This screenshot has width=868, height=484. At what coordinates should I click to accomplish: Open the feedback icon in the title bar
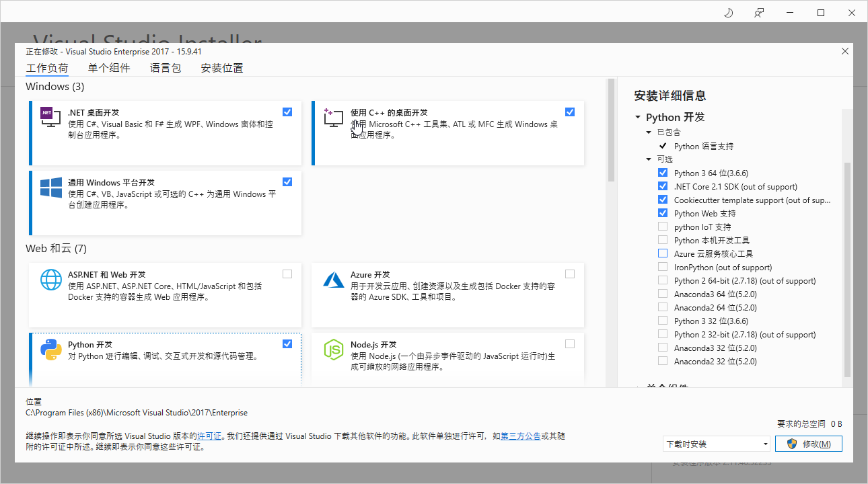[x=759, y=12]
